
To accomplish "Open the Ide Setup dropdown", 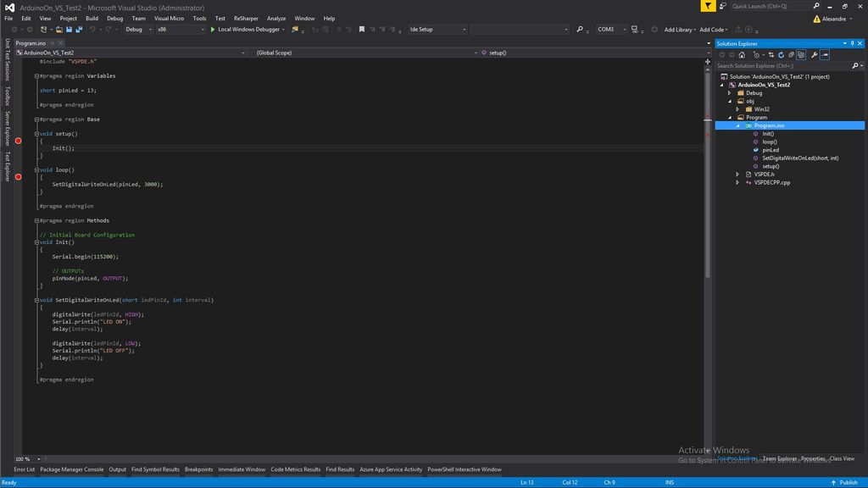I will (x=437, y=30).
